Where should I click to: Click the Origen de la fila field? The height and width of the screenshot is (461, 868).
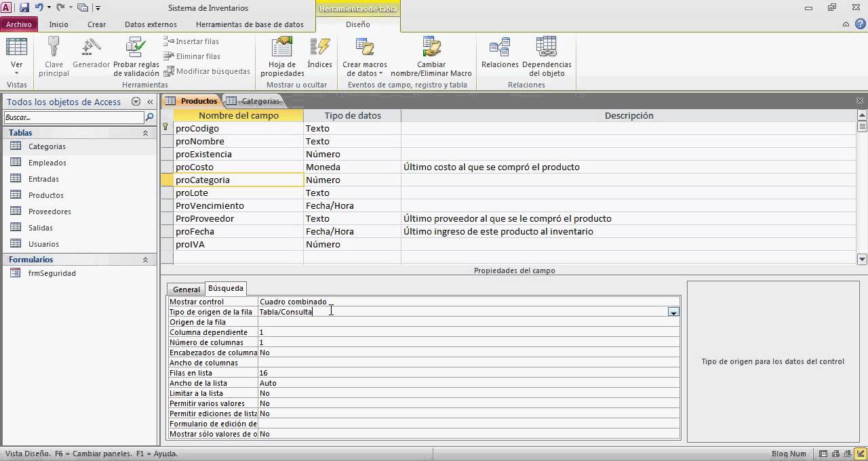coord(469,322)
